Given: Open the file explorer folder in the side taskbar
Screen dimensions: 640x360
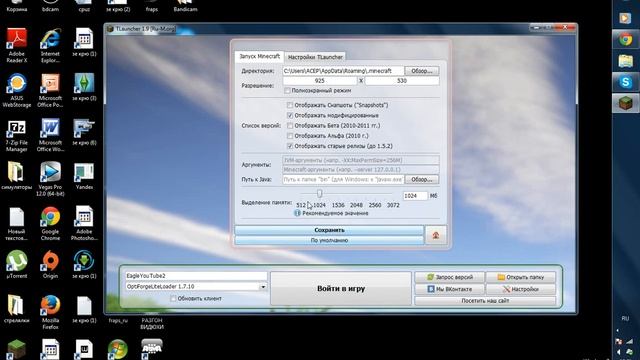Looking at the screenshot, I should tap(626, 61).
